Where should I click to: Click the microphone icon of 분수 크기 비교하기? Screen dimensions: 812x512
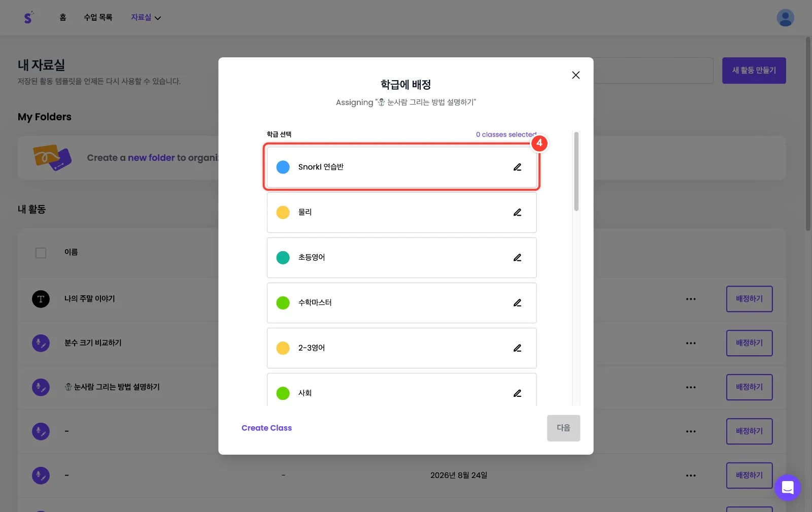coord(41,343)
